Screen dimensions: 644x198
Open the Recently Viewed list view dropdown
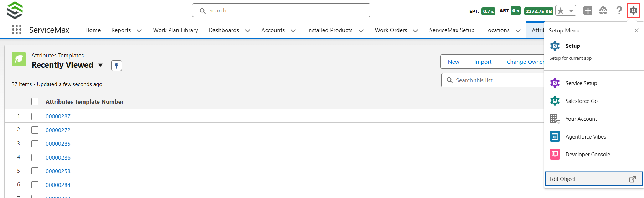[x=101, y=65]
